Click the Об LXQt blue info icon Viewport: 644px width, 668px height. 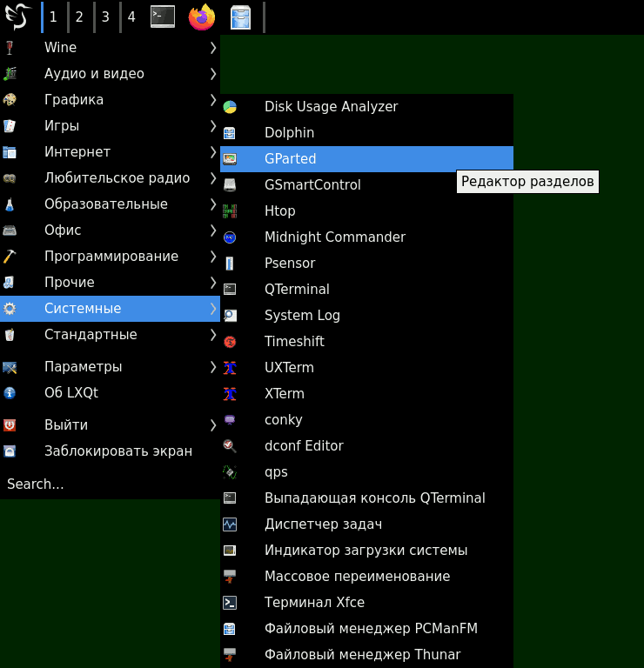pos(10,393)
